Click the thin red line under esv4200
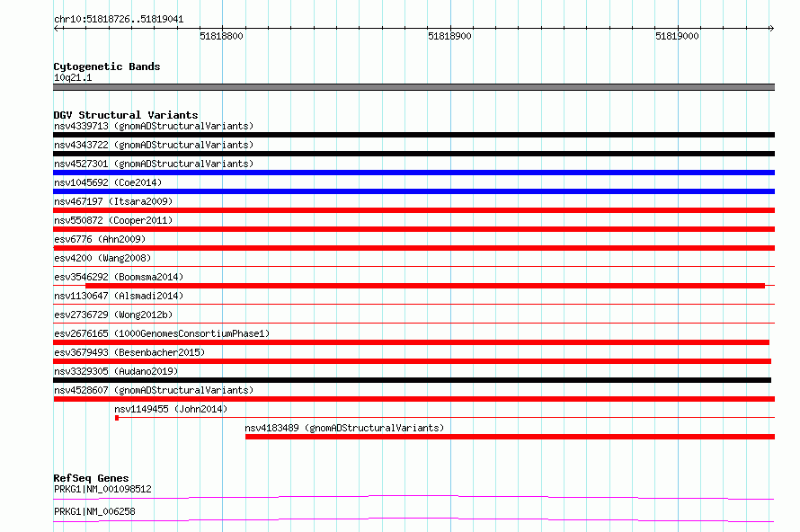Image resolution: width=800 pixels, height=532 pixels. coord(413,266)
